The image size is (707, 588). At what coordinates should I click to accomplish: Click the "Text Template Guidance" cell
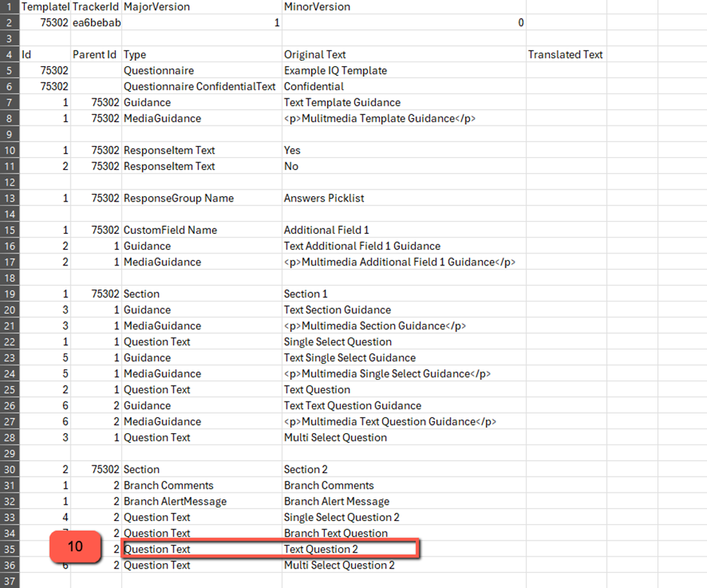pyautogui.click(x=342, y=102)
